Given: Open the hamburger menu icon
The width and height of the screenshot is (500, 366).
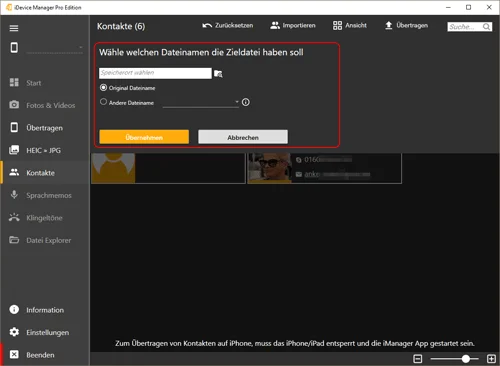Looking at the screenshot, I should tap(14, 28).
